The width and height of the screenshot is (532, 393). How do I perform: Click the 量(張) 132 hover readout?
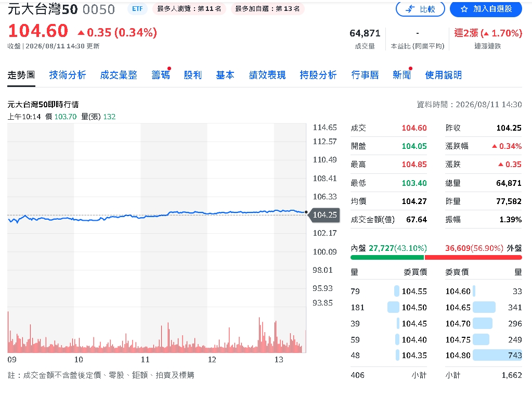[x=98, y=117]
